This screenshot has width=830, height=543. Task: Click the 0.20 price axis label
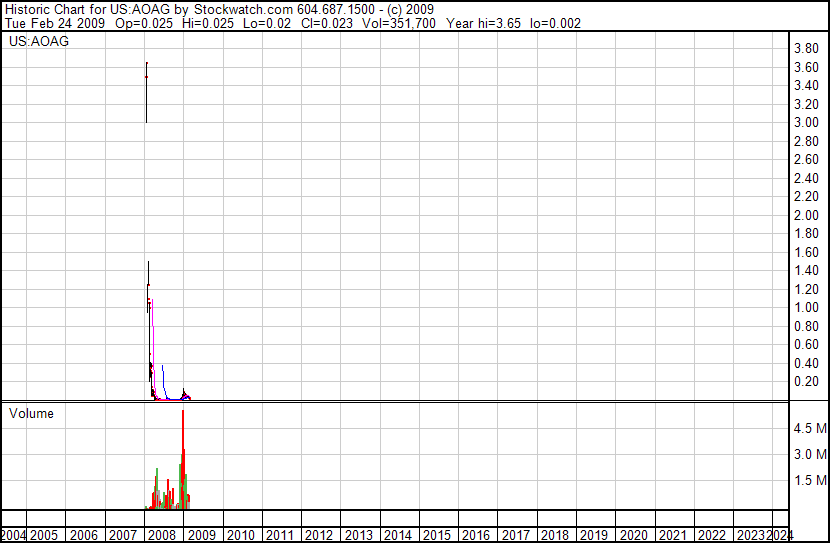(x=806, y=382)
